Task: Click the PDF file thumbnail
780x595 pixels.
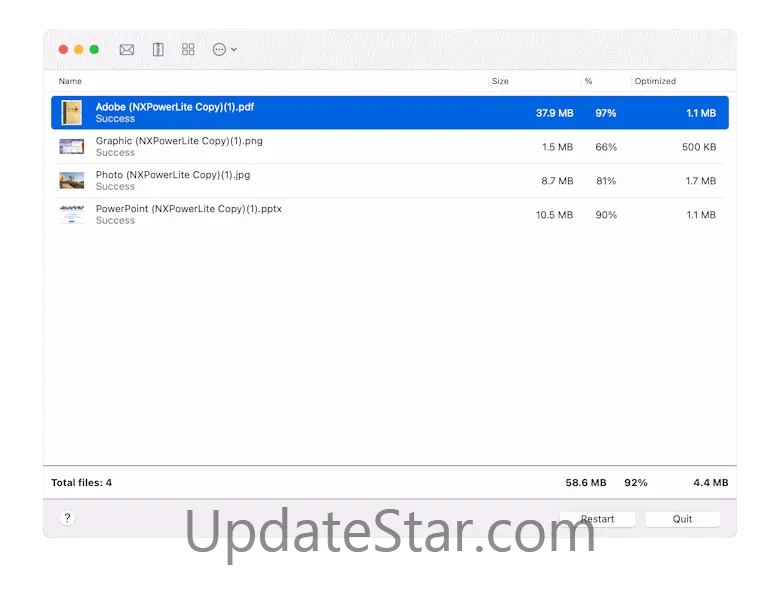Action: coord(72,112)
